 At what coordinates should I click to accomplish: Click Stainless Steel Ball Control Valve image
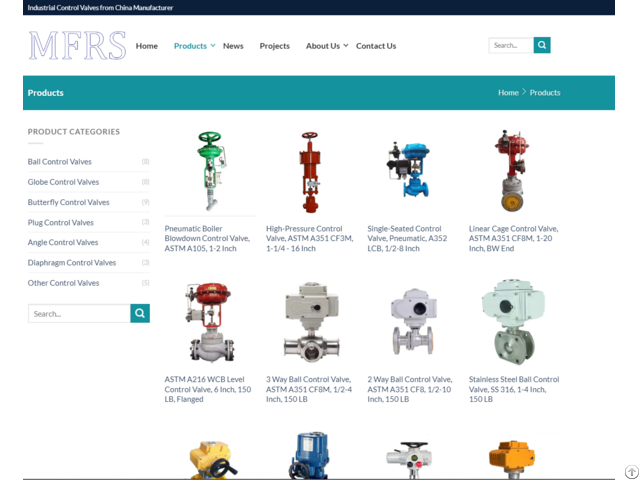(513, 322)
